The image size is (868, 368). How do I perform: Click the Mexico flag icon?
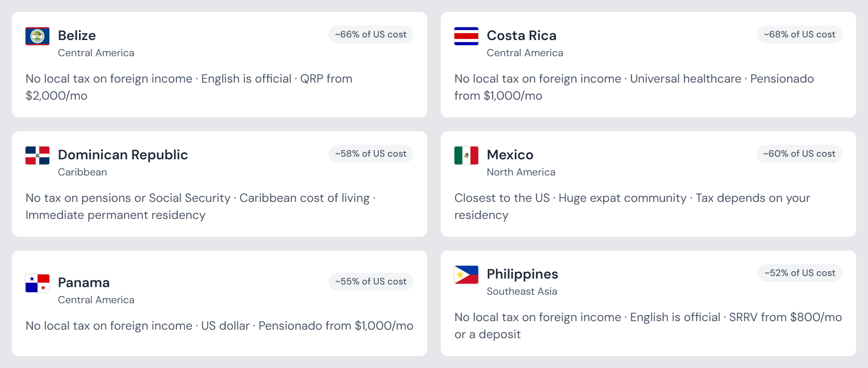click(466, 155)
